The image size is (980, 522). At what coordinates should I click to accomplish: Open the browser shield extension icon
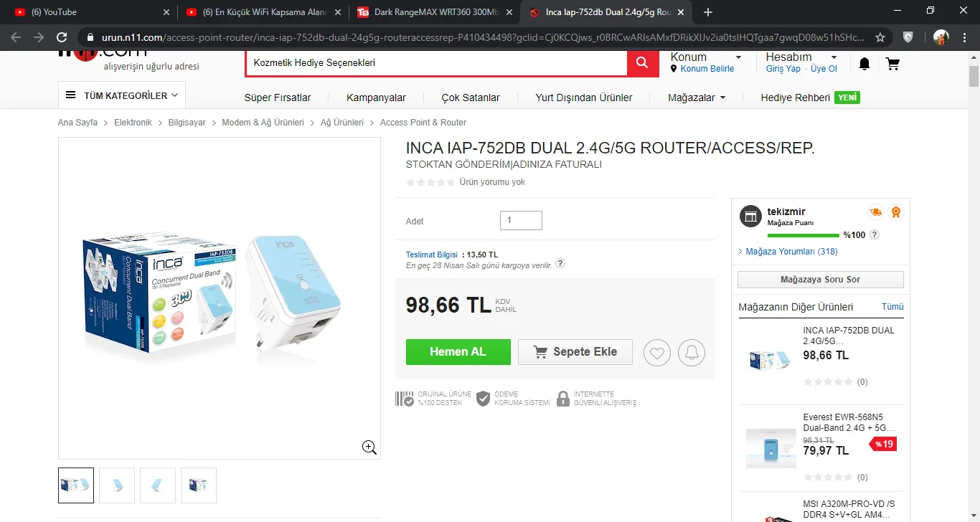click(x=908, y=37)
